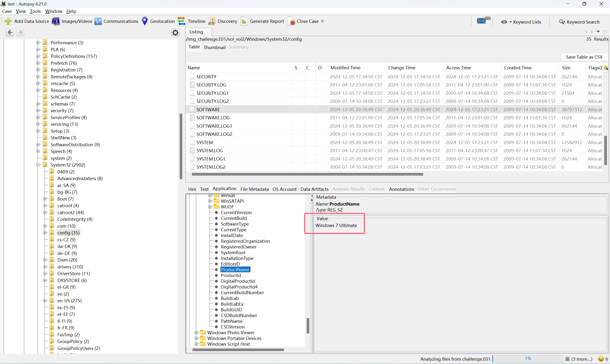Select the SYSTEM file row
The image size is (610, 364).
(x=394, y=142)
